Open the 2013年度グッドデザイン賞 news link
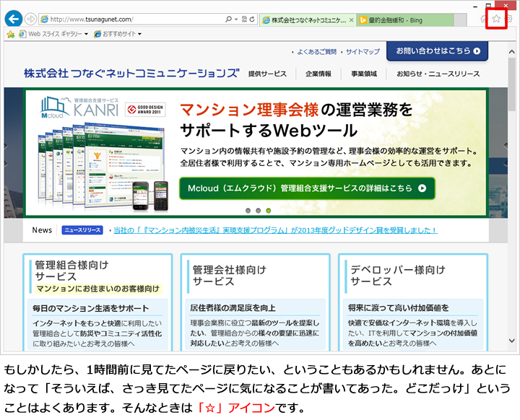Viewport: 520px width, 420px height. (x=276, y=230)
